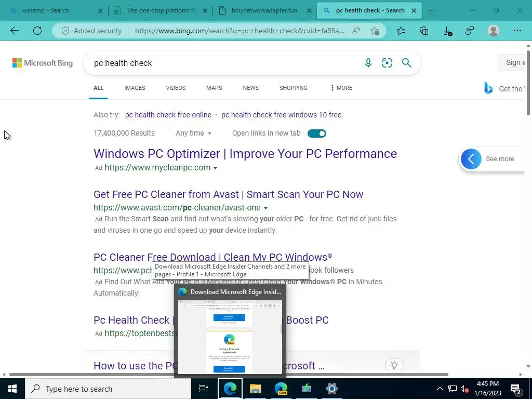The image size is (532, 399).
Task: Open Edge Canary from the taskbar
Action: pyautogui.click(x=281, y=389)
